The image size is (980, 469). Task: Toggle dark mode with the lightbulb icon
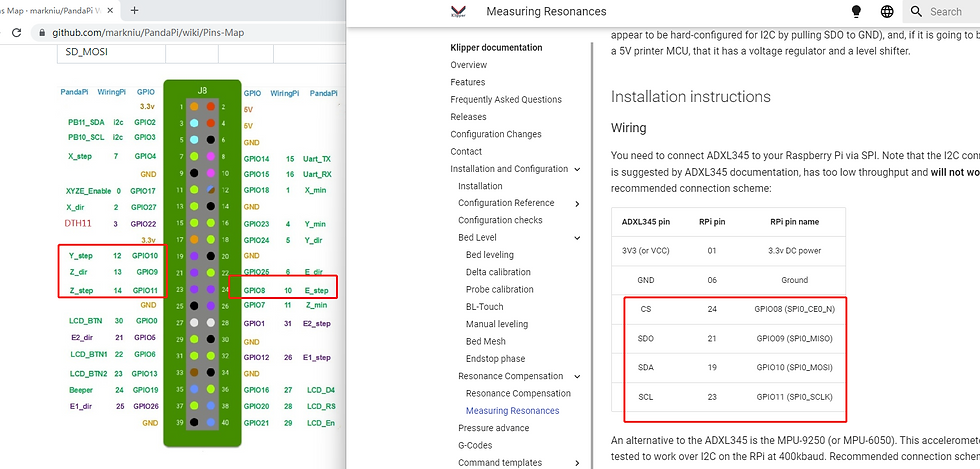click(855, 12)
